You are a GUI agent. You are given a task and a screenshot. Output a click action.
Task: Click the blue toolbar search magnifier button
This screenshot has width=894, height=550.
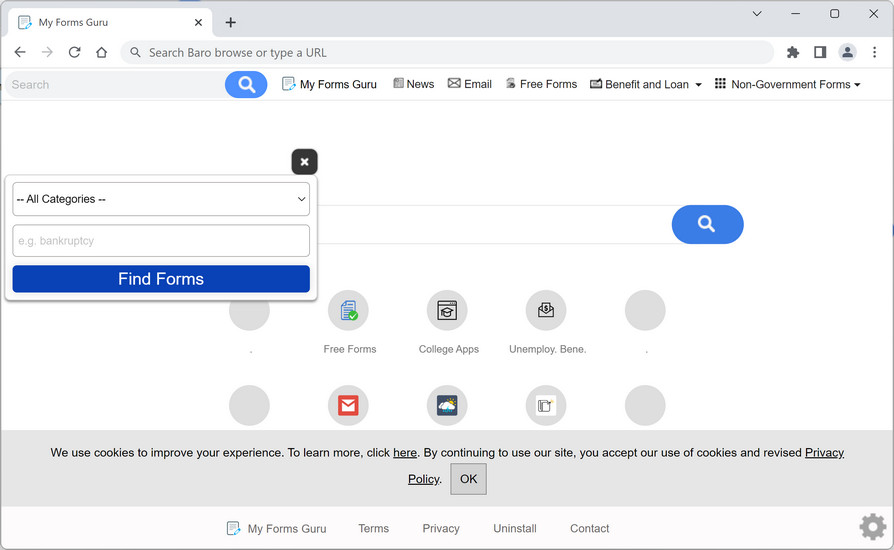pyautogui.click(x=246, y=84)
